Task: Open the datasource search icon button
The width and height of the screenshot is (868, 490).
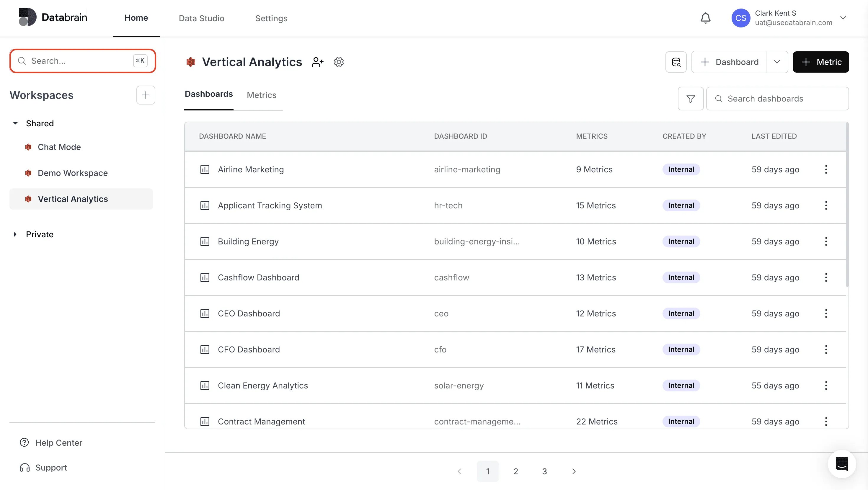Action: [x=676, y=62]
